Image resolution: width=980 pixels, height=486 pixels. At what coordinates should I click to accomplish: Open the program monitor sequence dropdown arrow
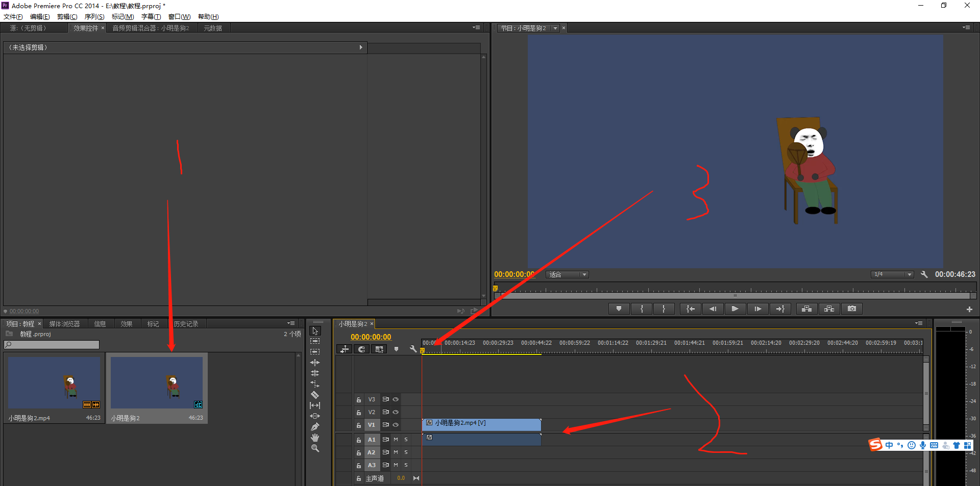point(555,28)
